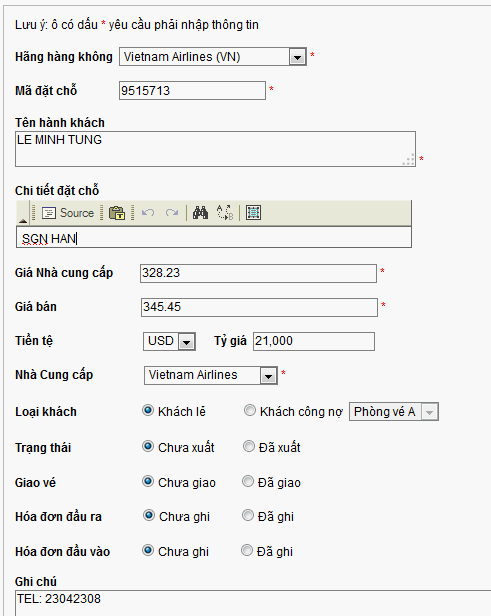This screenshot has height=616, width=491.
Task: Click the Tên hành khách resize grip corner
Action: coord(409,159)
